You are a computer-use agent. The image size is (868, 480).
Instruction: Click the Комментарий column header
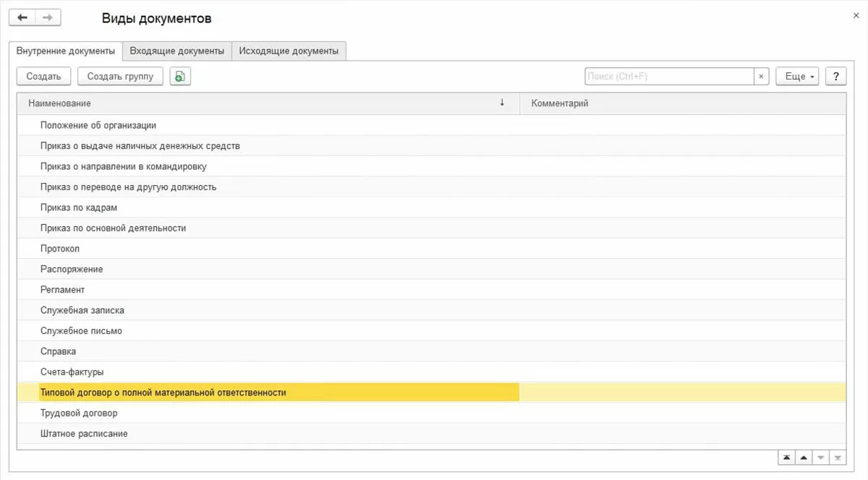[680, 103]
